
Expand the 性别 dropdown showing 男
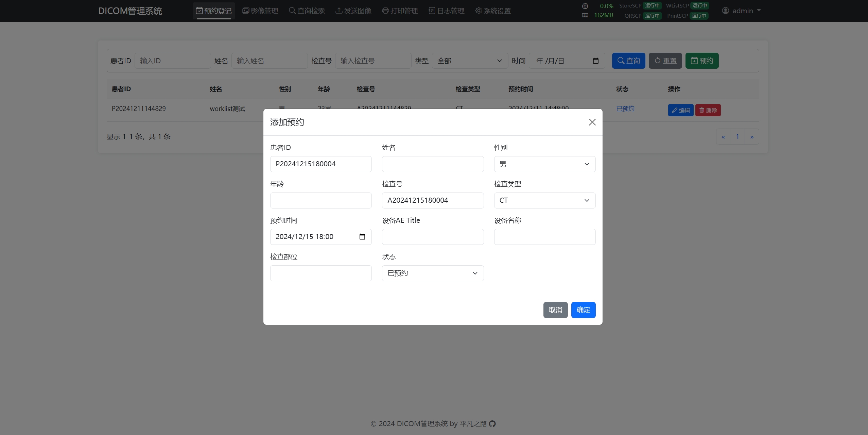(544, 164)
